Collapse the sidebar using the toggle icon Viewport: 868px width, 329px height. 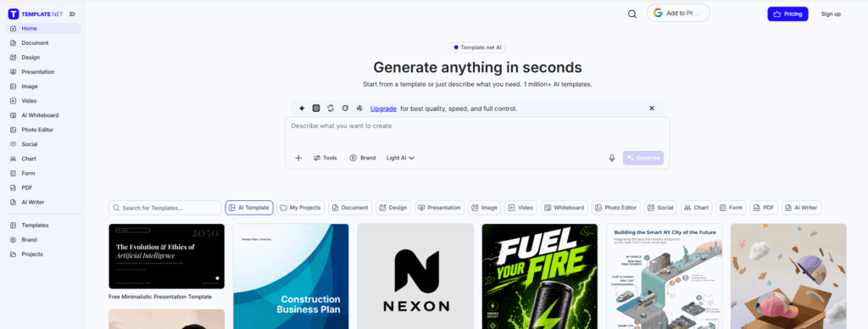[x=72, y=14]
